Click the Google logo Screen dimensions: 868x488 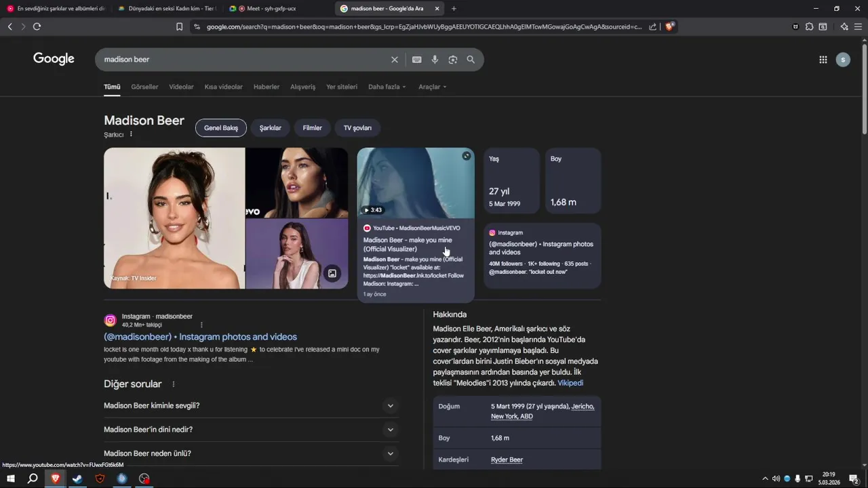(54, 59)
